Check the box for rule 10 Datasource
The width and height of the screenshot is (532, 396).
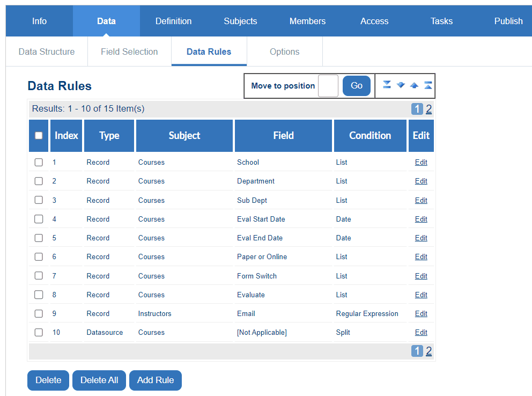pos(39,332)
